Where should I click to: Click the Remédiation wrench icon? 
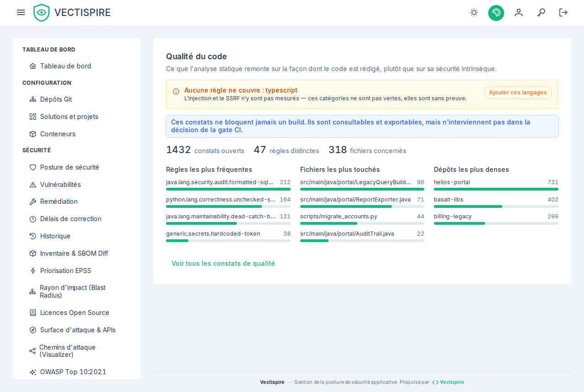(x=32, y=201)
